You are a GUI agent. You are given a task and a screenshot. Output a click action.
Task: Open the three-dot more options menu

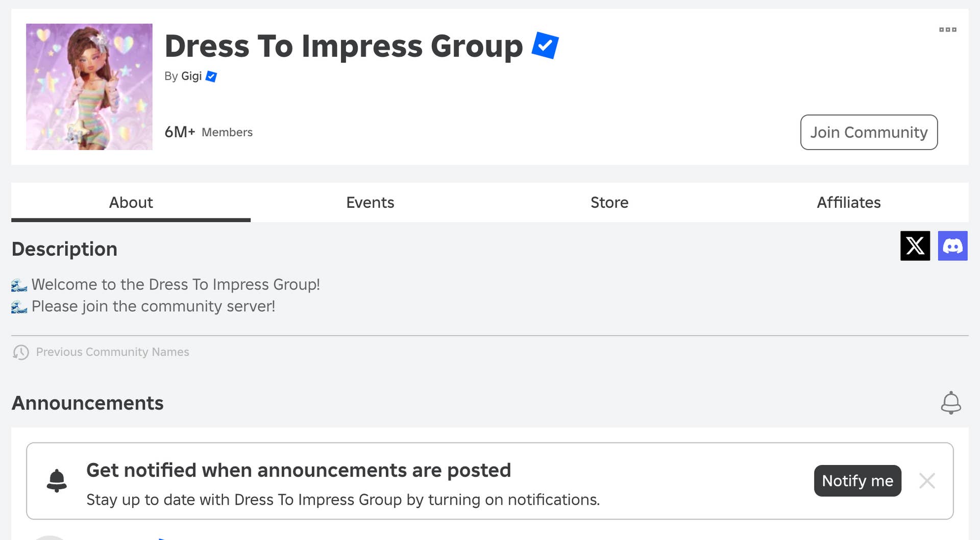947,30
